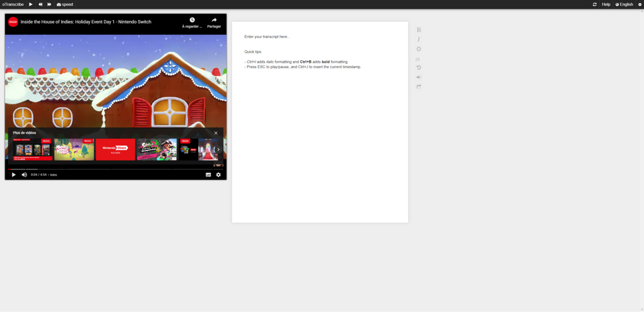Open the Super Mario Bros. Movie Direct thumbnail

198,150
